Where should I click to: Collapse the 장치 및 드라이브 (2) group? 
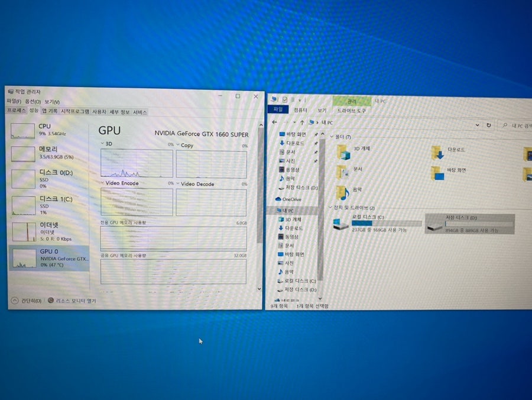click(x=330, y=207)
